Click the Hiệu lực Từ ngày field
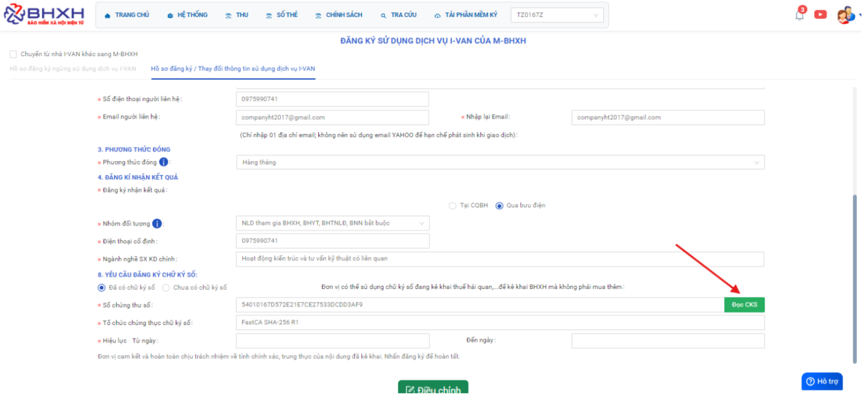 pos(332,340)
